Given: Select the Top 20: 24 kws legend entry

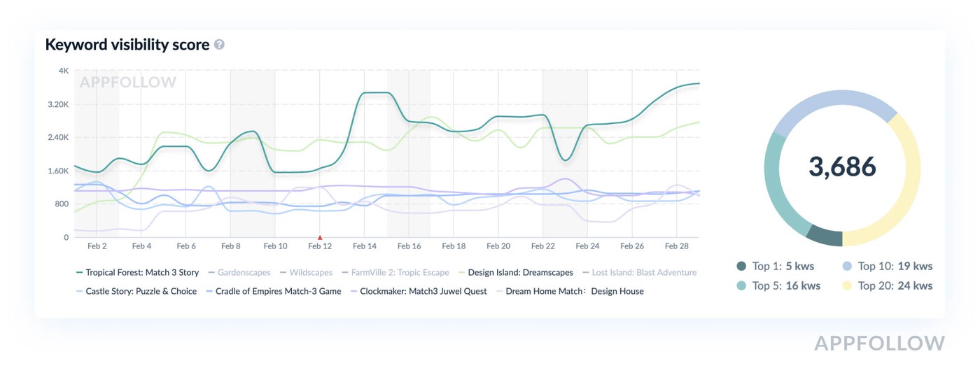Looking at the screenshot, I should 888,285.
